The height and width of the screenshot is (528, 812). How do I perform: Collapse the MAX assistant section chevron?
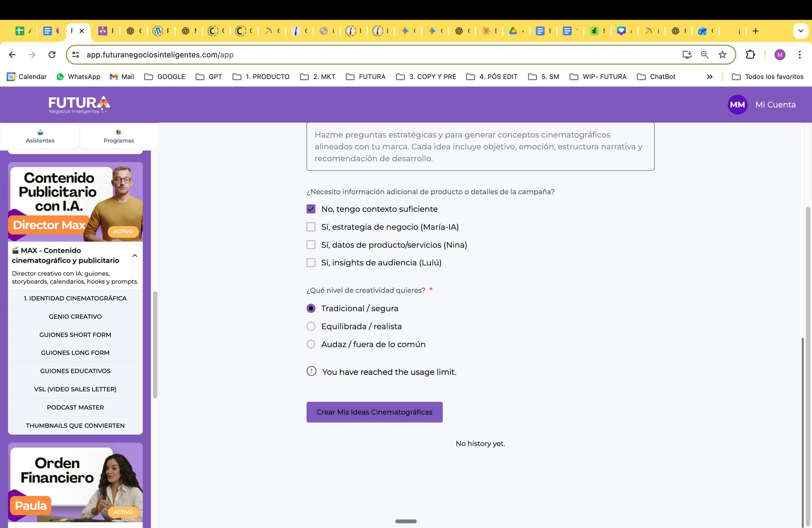[135, 255]
